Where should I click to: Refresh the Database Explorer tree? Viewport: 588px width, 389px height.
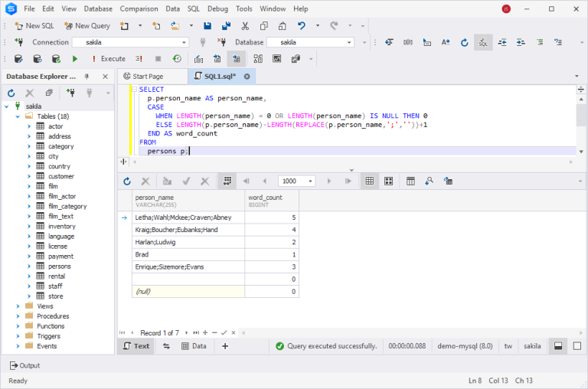click(11, 93)
